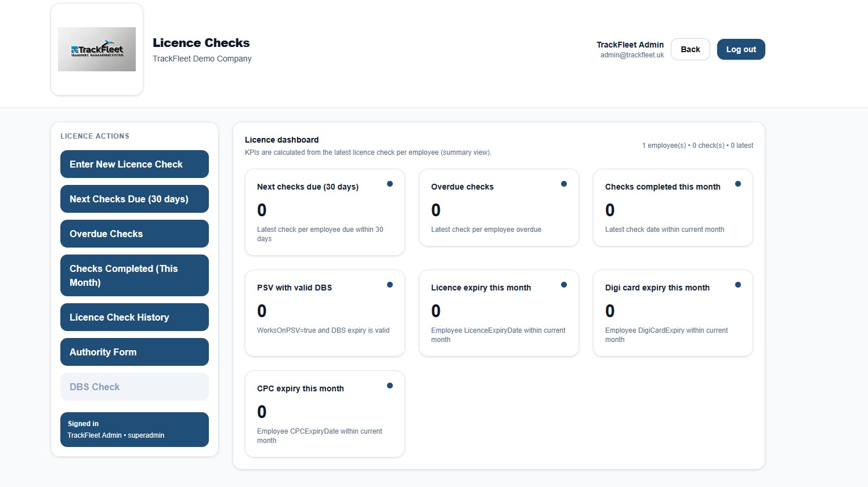868x487 pixels.
Task: Click the dot on Licence expiry this month card
Action: tap(564, 284)
